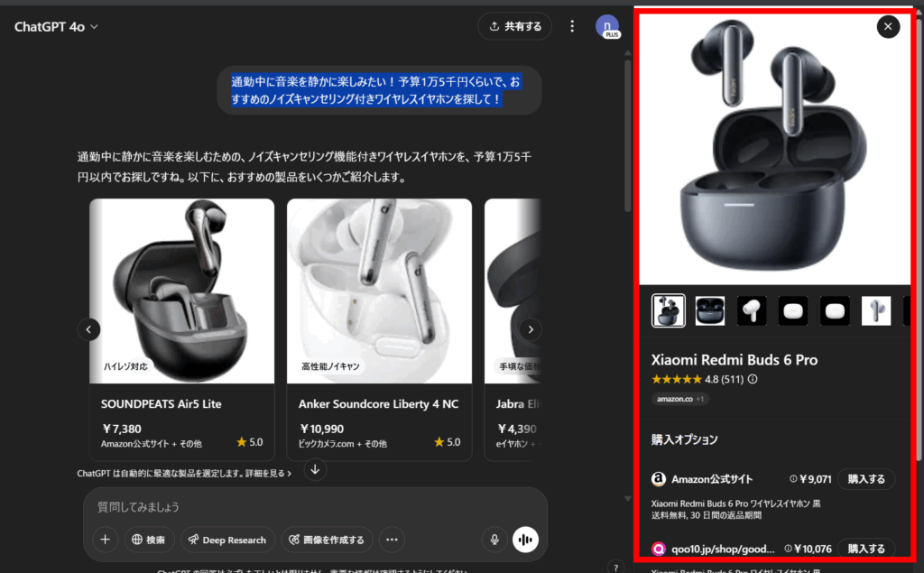Click the Amazon logo icon in purchase options
The image size is (924, 573).
658,479
